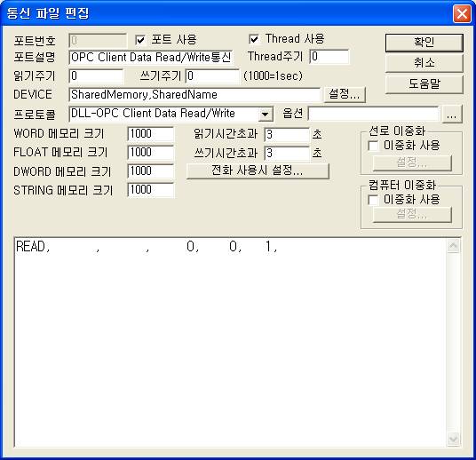
Task: Select the WORD 메모리 크기 field
Action: pos(151,134)
